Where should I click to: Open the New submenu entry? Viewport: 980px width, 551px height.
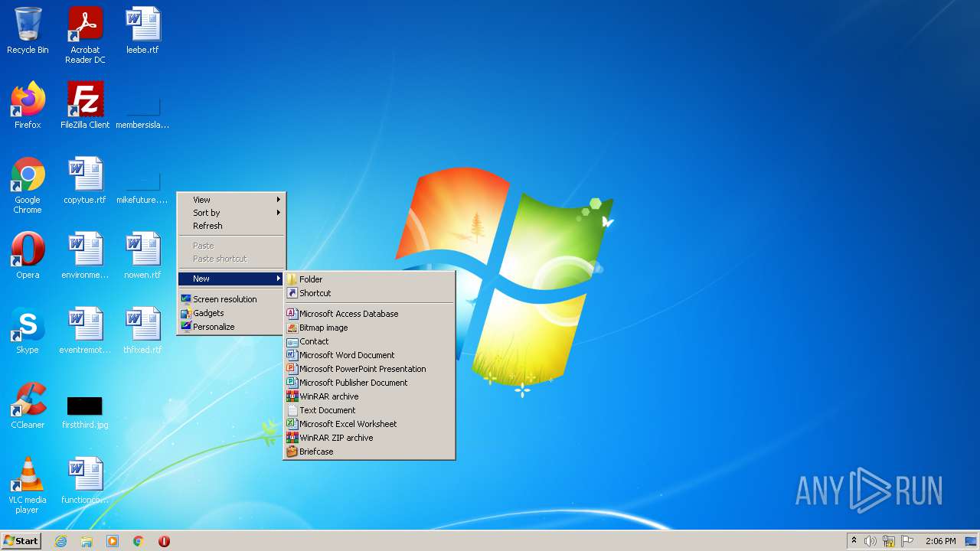pos(231,279)
